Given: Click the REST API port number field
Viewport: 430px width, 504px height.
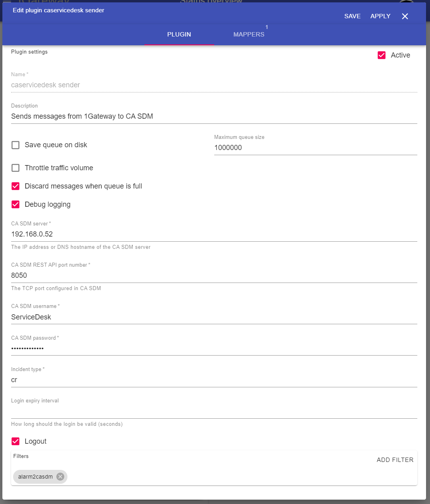Looking at the screenshot, I should [x=214, y=275].
